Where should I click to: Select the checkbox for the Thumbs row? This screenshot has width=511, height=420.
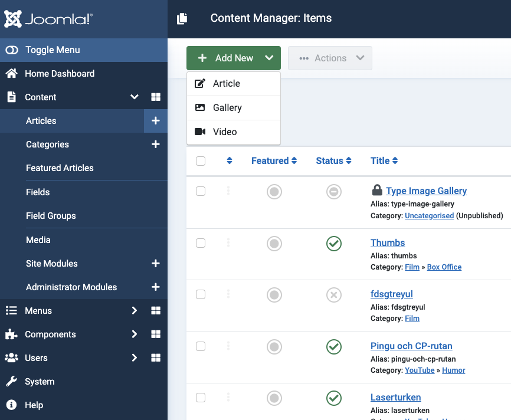pos(201,243)
